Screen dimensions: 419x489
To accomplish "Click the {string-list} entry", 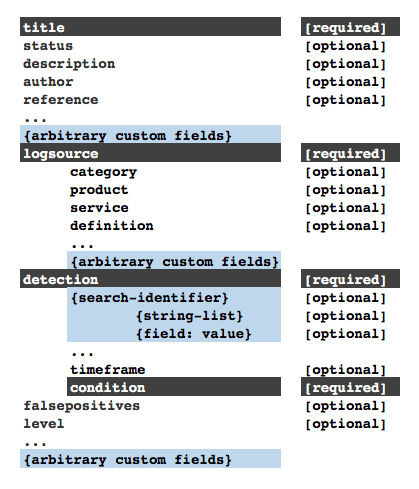I will 189,316.
